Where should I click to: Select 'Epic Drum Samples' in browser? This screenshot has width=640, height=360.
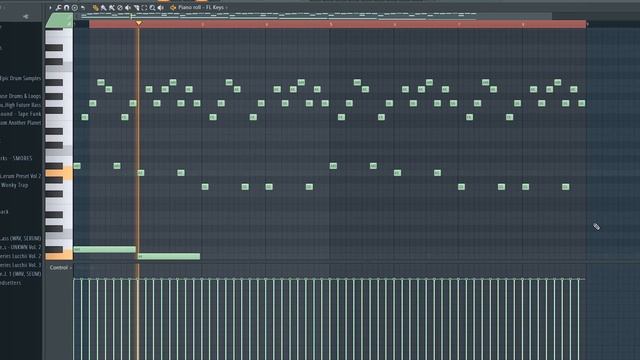20,78
